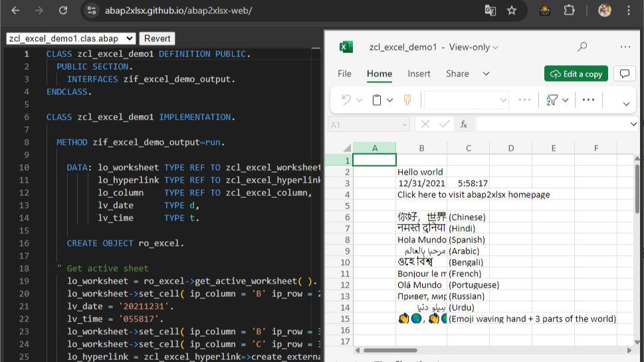Bookmark this page with star icon
This screenshot has height=362, width=644.
(511, 10)
